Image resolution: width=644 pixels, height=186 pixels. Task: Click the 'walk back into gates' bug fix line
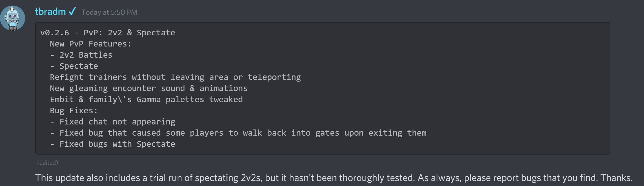pyautogui.click(x=238, y=133)
